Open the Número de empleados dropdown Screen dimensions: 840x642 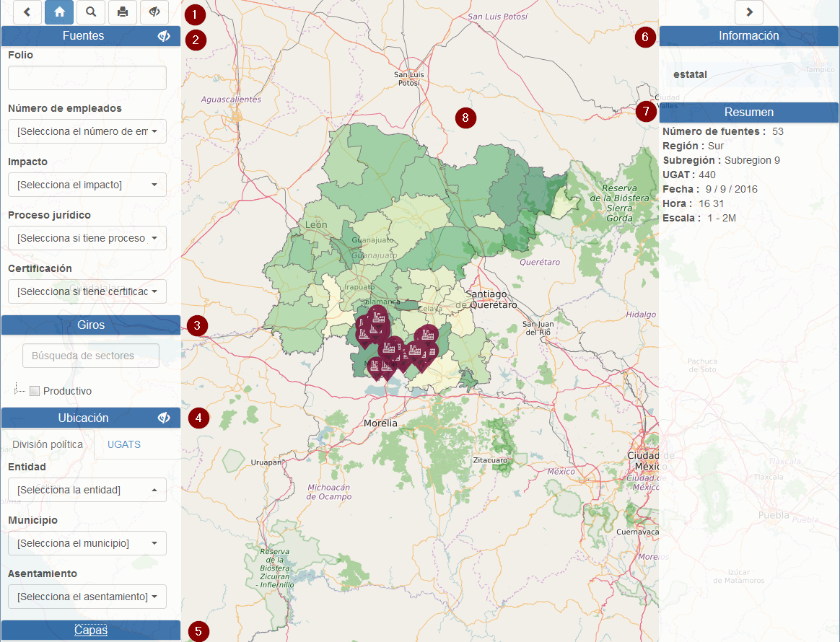[x=87, y=131]
